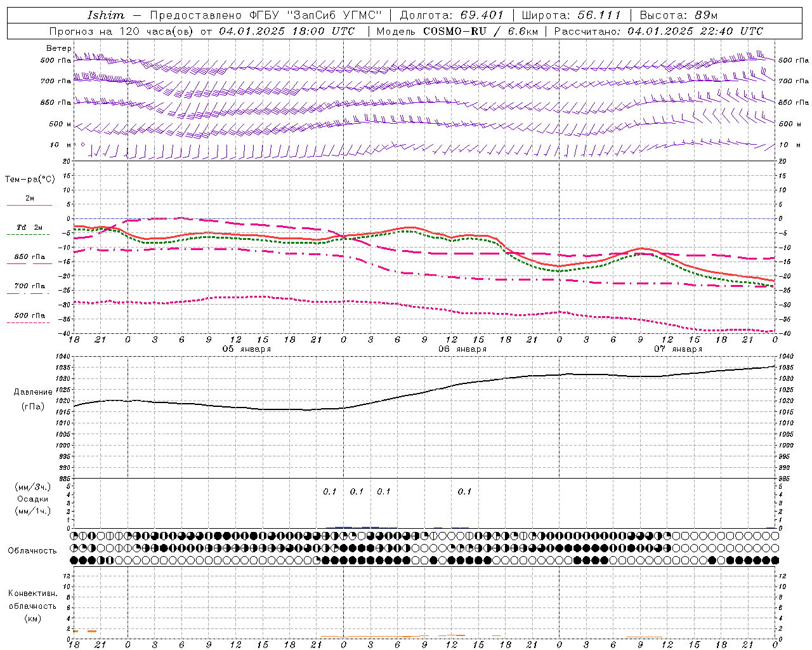Click the "Конвективн." convective cloud label
The height and width of the screenshot is (650, 812).
click(33, 594)
